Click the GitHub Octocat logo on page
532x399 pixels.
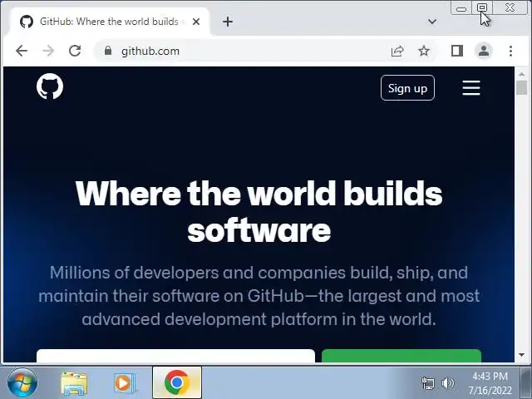point(50,86)
